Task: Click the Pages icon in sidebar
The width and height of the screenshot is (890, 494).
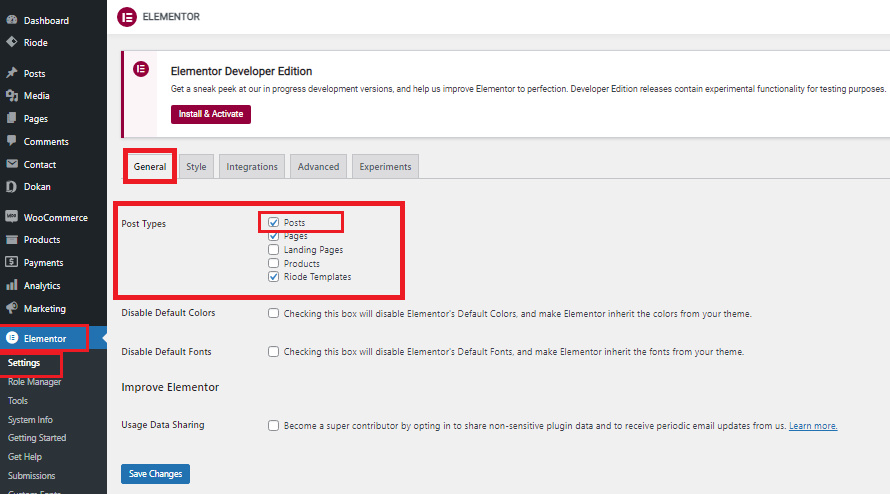Action: coord(11,118)
